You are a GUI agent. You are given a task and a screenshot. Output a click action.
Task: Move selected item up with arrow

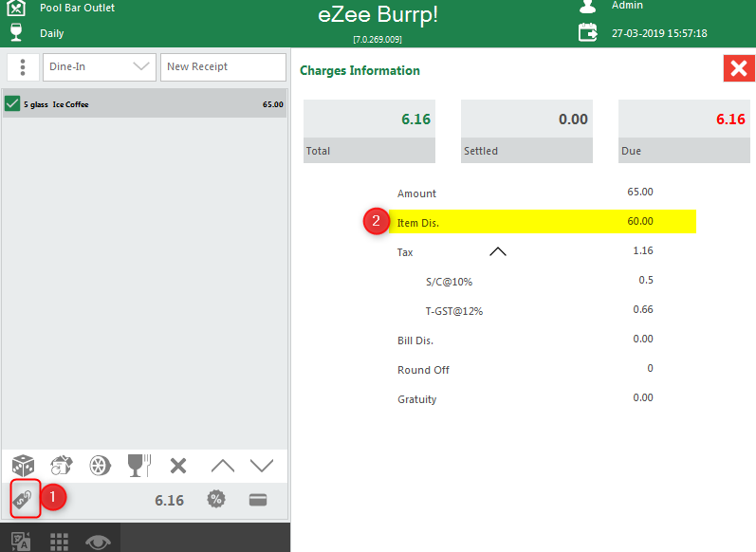click(x=223, y=466)
